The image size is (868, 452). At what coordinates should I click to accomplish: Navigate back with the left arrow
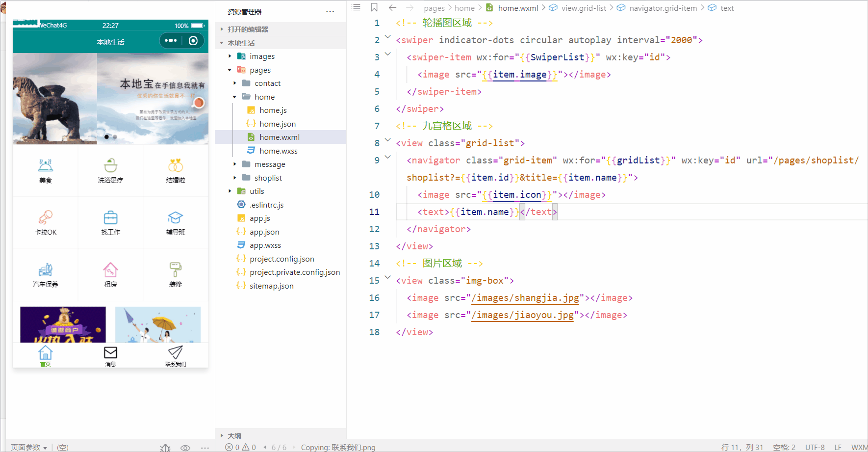pos(392,7)
